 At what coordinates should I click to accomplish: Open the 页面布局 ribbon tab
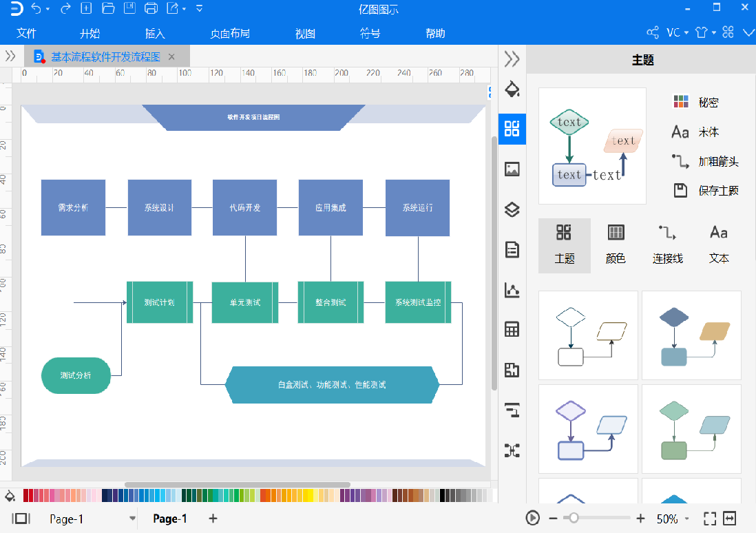point(230,33)
